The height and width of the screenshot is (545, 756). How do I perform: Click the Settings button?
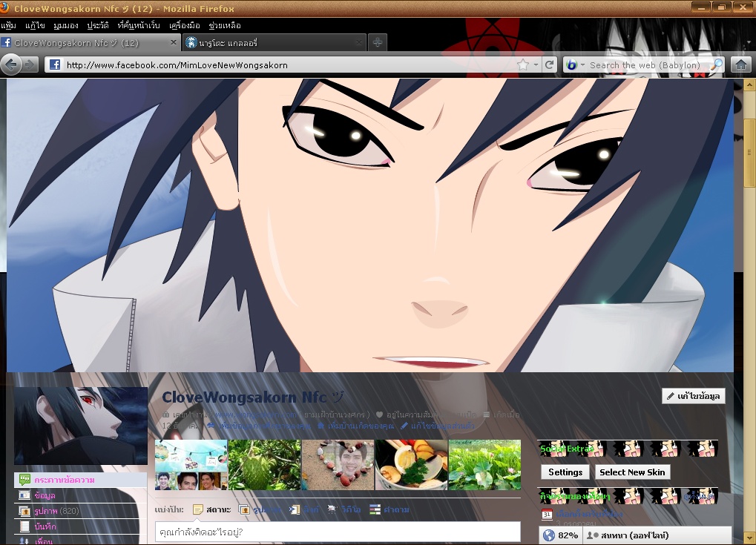tap(565, 472)
